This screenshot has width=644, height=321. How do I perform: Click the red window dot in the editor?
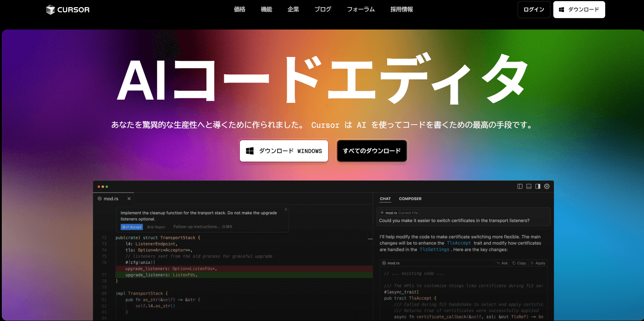pos(99,186)
